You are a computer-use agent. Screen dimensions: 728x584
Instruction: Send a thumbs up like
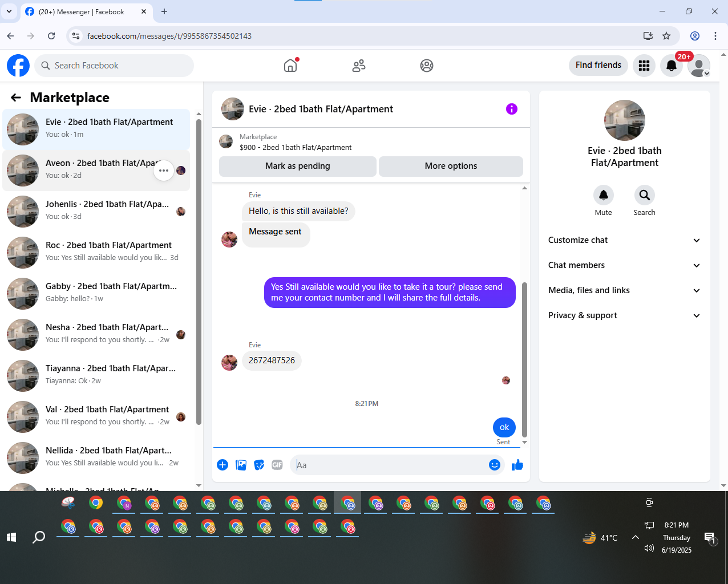[517, 465]
